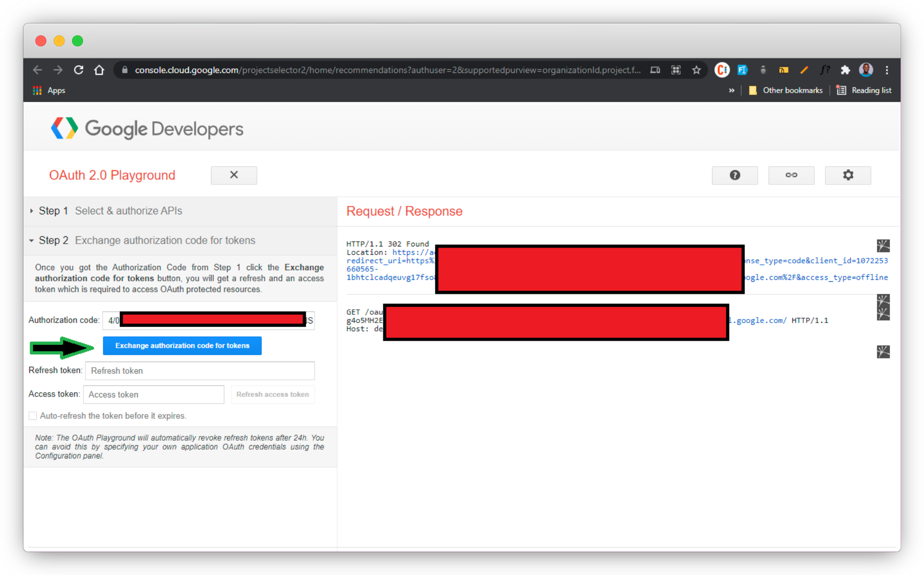The height and width of the screenshot is (575, 924).
Task: Open the browser home page
Action: (x=99, y=70)
